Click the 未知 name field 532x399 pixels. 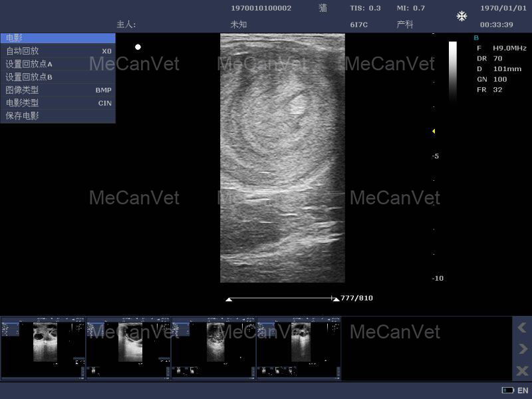pyautogui.click(x=239, y=25)
